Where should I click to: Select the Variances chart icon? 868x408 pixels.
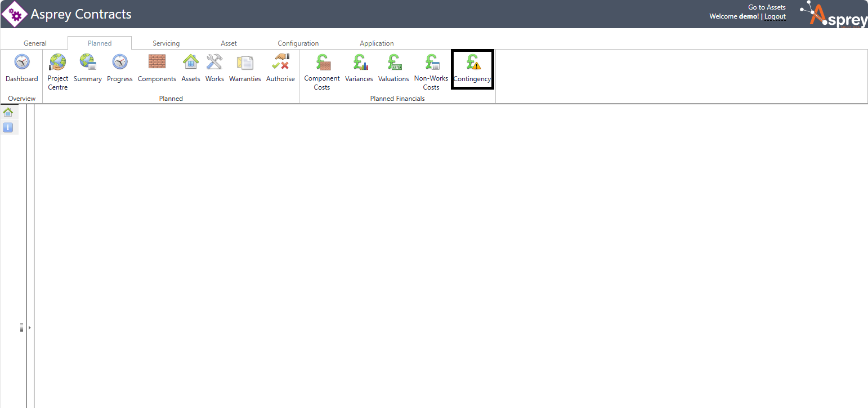pyautogui.click(x=359, y=62)
